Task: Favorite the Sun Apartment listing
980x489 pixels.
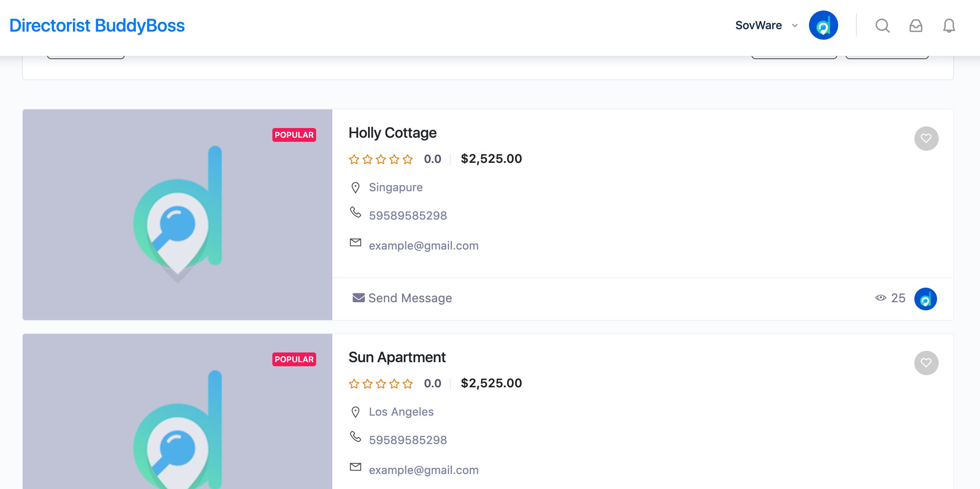Action: 926,363
